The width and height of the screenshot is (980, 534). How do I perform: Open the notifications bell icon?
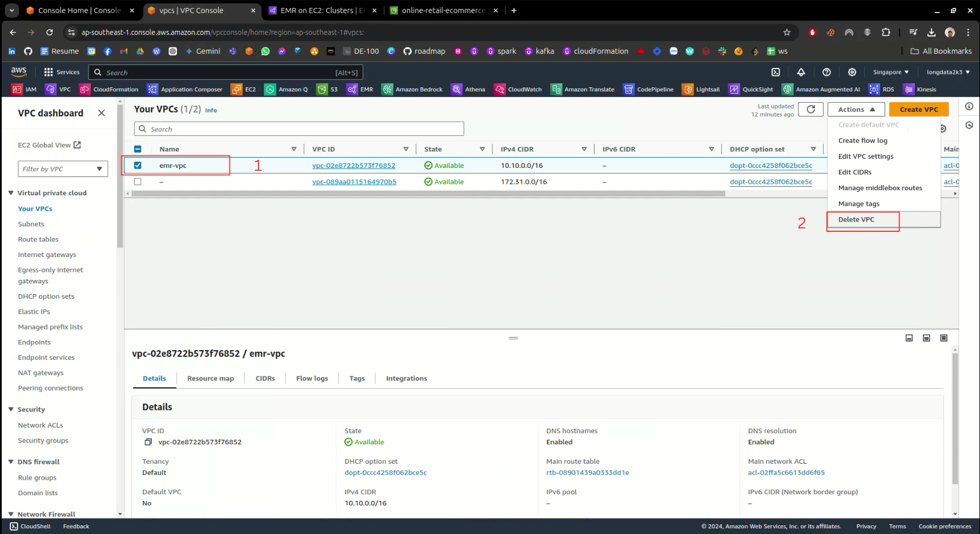pyautogui.click(x=801, y=72)
